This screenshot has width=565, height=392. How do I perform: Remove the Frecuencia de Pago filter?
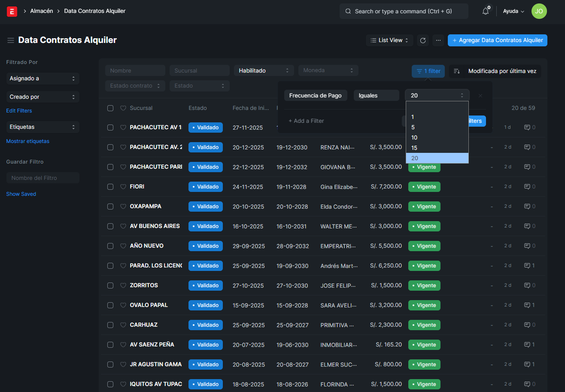480,96
